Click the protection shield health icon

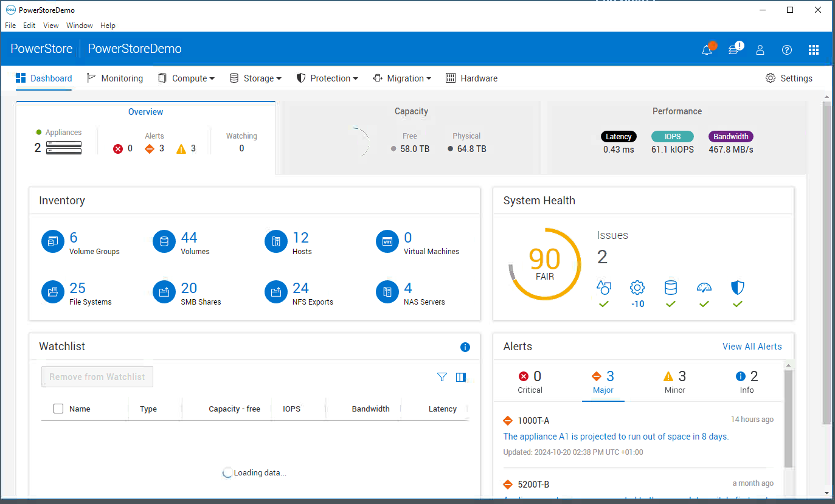[738, 288]
